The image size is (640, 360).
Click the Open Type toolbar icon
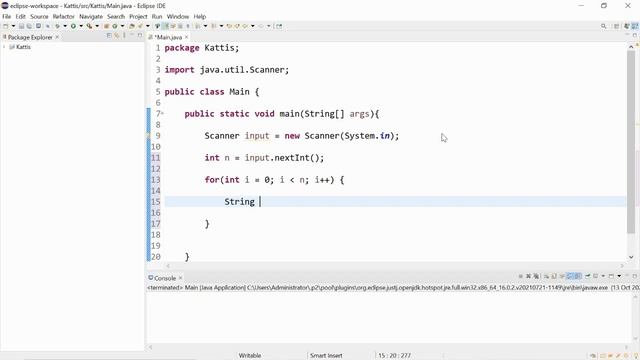tap(131, 26)
